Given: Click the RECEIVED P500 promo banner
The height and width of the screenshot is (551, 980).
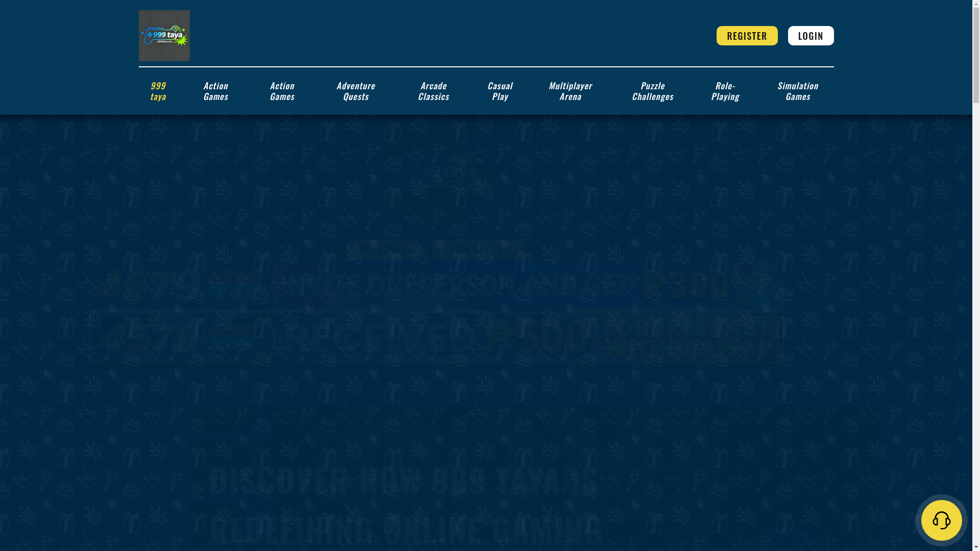Looking at the screenshot, I should (436, 338).
